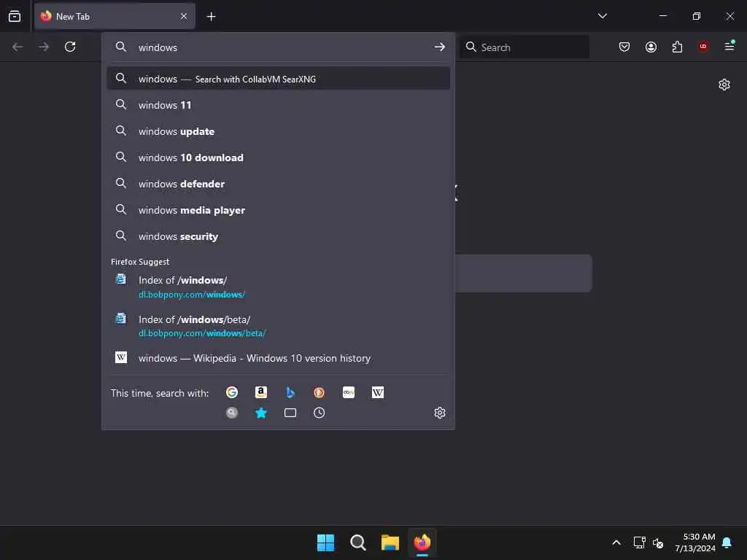Reload the current page

click(x=70, y=47)
